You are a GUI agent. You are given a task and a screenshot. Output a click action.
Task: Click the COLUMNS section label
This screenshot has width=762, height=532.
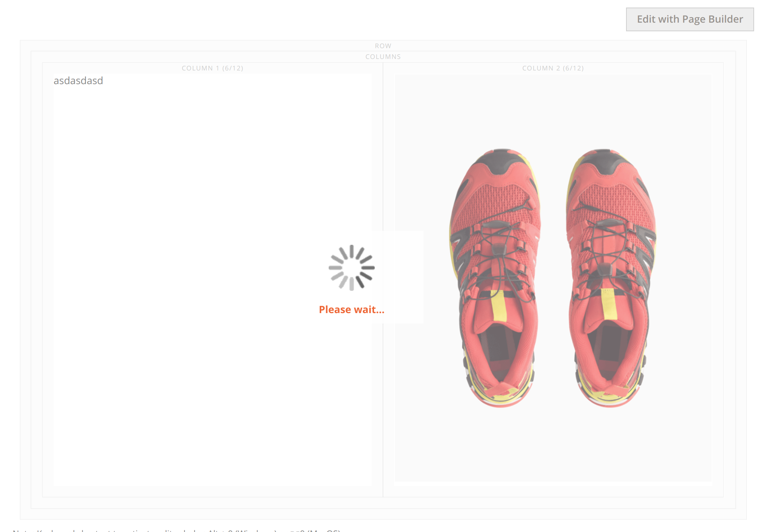coord(383,56)
